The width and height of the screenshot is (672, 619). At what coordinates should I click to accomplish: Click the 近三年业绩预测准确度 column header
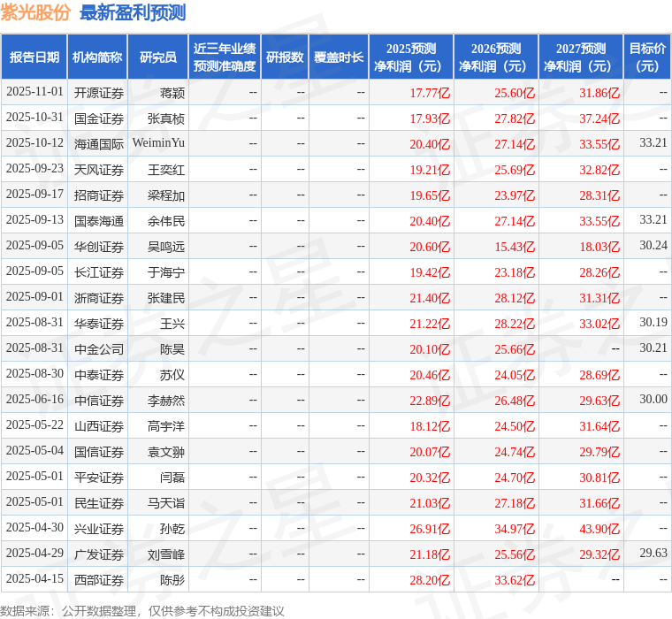pyautogui.click(x=225, y=57)
